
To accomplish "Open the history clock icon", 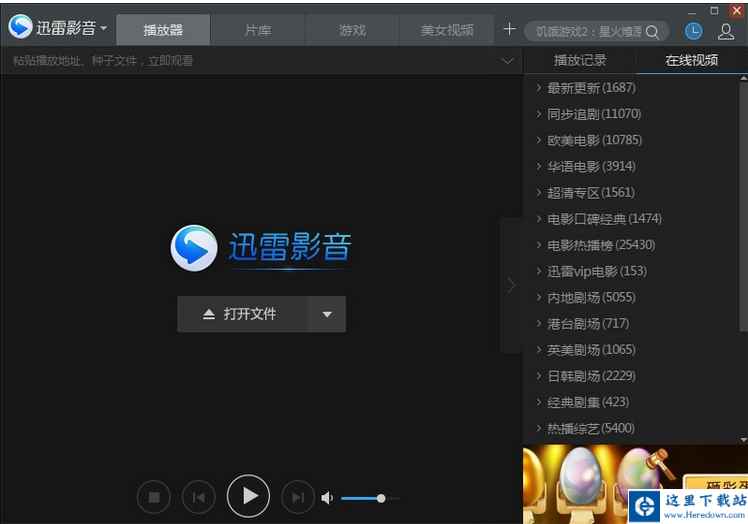I will (x=693, y=31).
